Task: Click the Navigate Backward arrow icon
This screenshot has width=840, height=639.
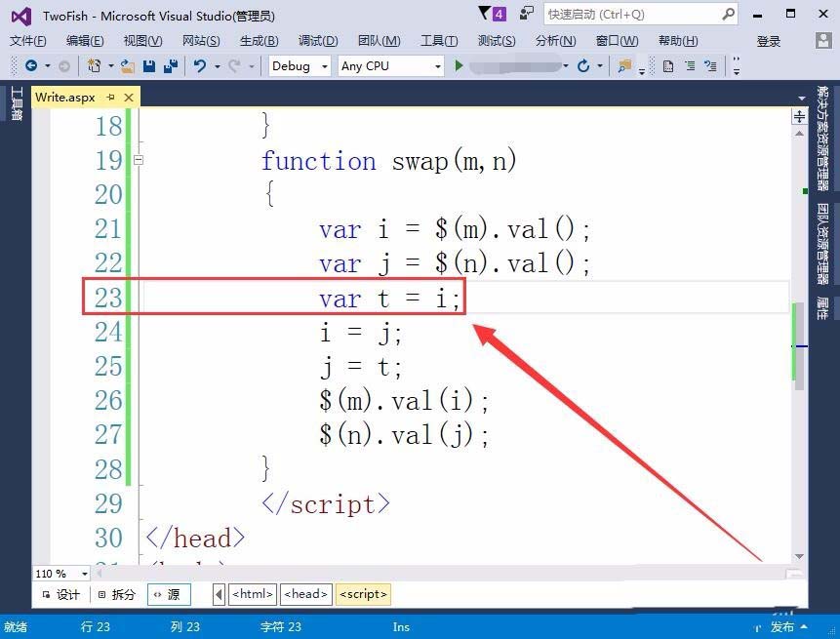Action: [33, 65]
